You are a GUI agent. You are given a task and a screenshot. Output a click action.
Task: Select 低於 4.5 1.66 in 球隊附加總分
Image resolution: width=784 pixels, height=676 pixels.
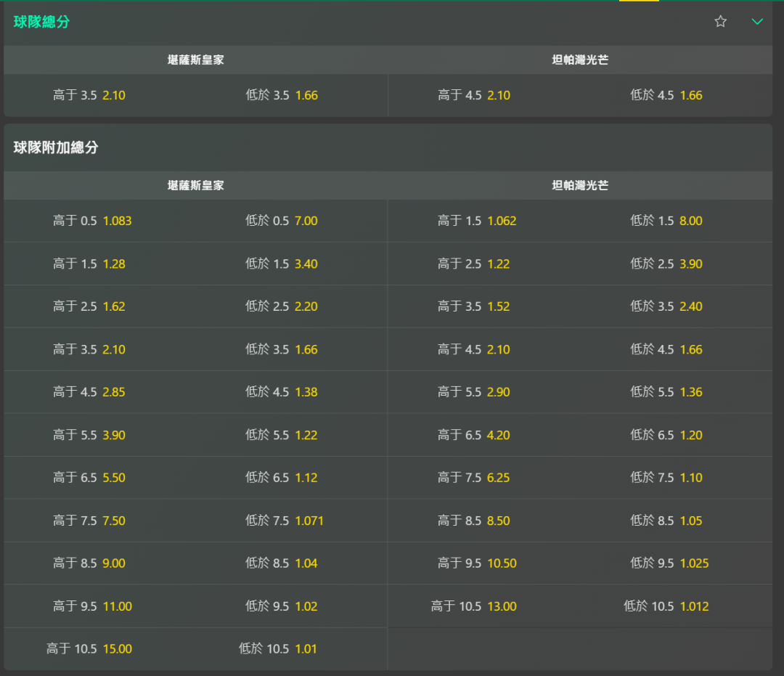pos(666,349)
